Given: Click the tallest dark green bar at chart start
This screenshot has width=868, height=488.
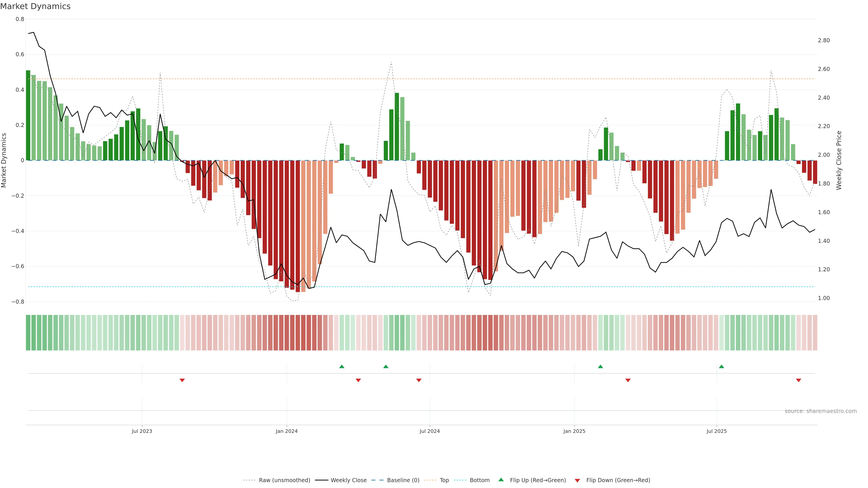Looking at the screenshot, I should point(28,115).
